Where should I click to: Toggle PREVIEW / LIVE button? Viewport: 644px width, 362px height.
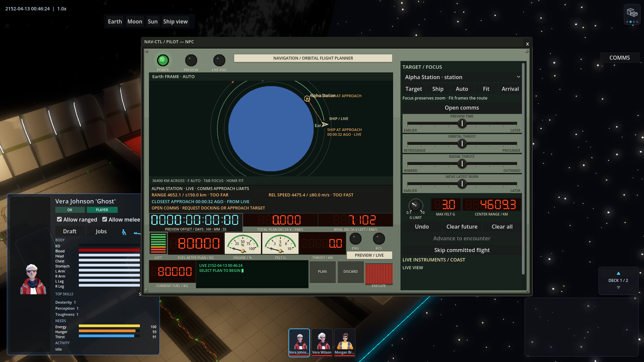pyautogui.click(x=369, y=255)
